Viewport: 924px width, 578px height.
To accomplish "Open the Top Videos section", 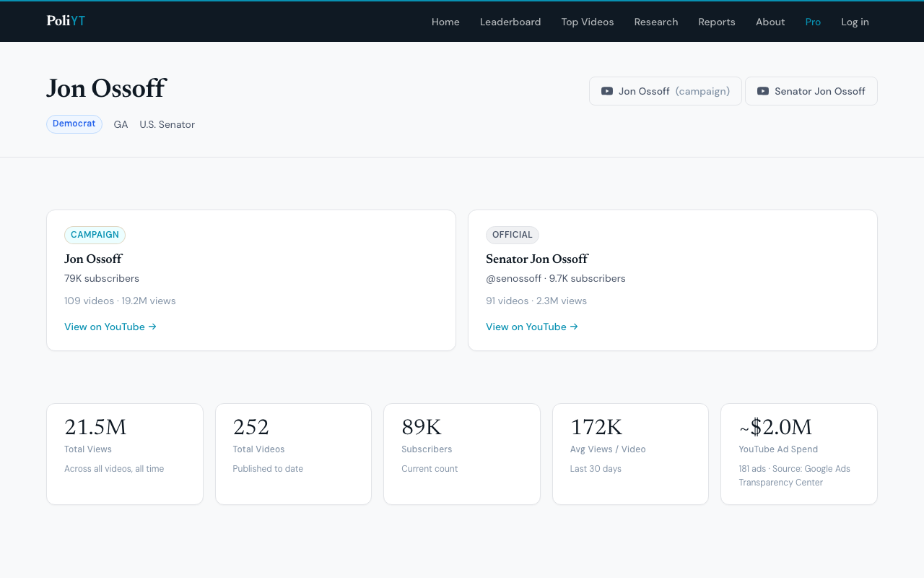I will 587,22.
